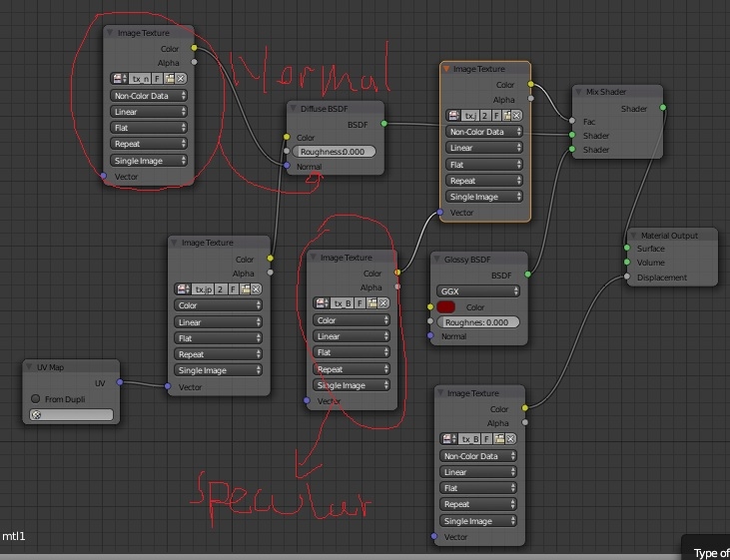Toggle fake user F in tx_B Color node
This screenshot has height=560, width=730.
pyautogui.click(x=360, y=303)
